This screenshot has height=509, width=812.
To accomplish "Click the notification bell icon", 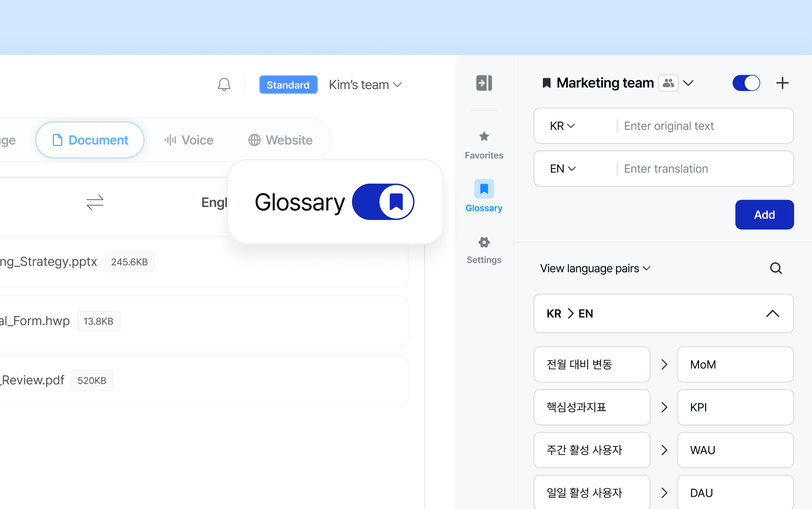I will (x=224, y=84).
